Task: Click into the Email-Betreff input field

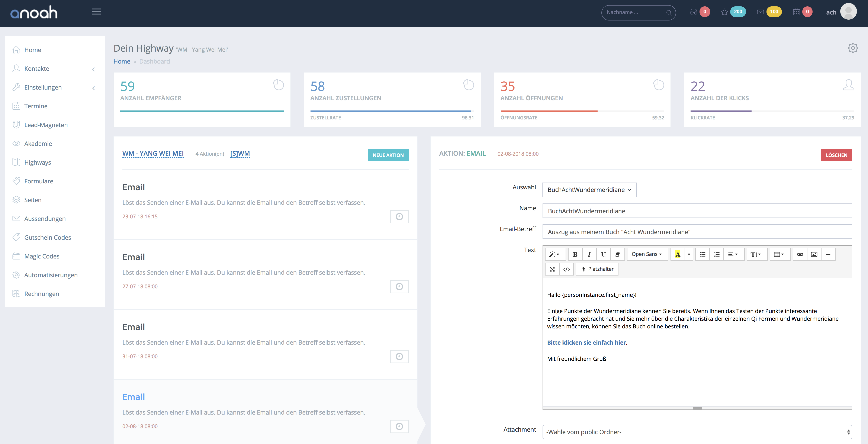Action: click(x=697, y=232)
